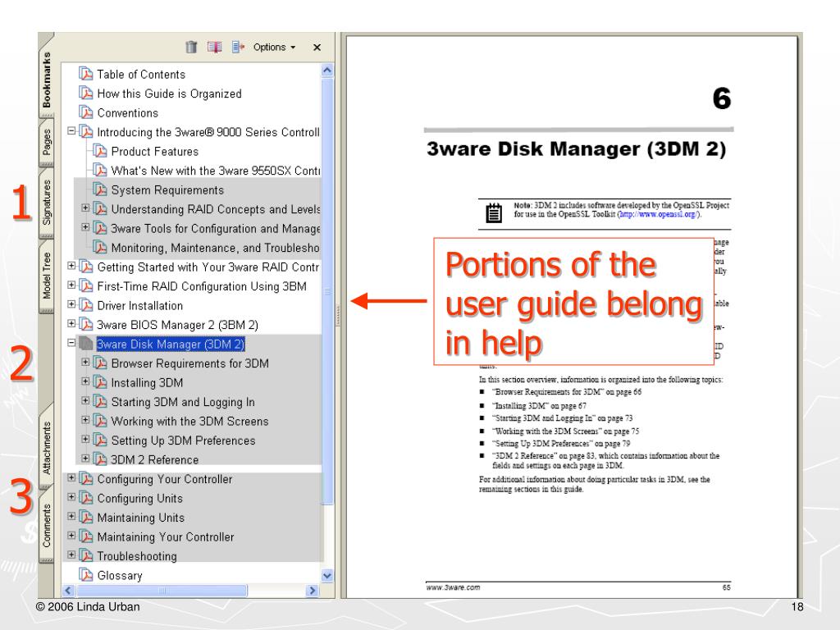Click the expand current bookmark icon

pyautogui.click(x=239, y=47)
